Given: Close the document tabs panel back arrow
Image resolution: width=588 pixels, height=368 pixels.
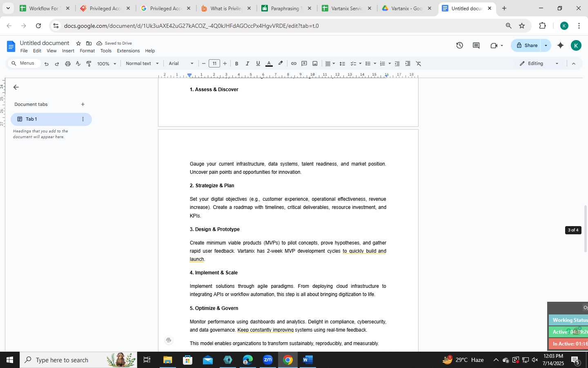Looking at the screenshot, I should [16, 88].
